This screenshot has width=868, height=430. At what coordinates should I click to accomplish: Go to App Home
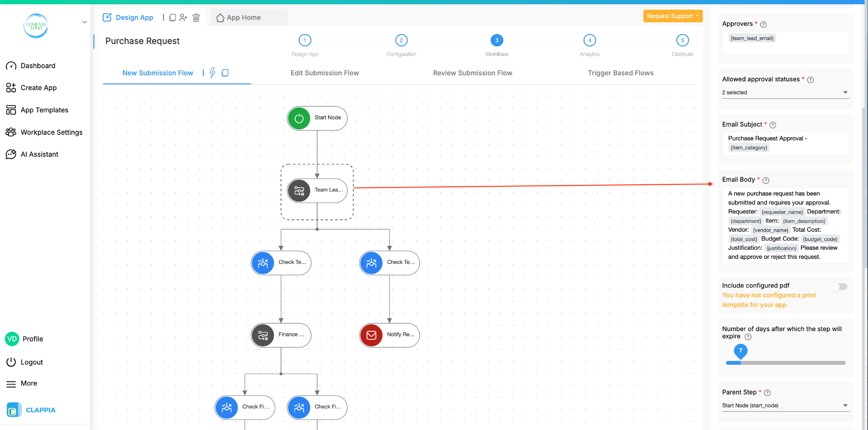point(243,17)
